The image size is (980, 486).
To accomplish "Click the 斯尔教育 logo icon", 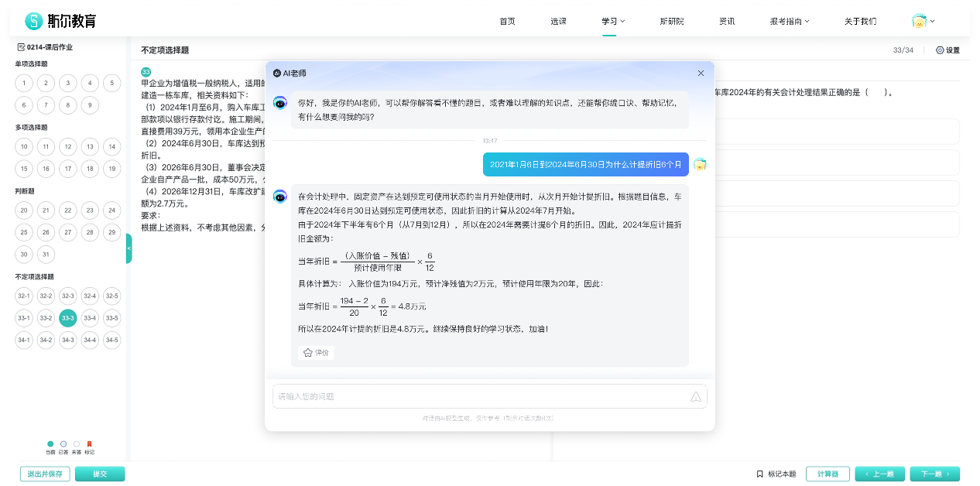I will point(33,21).
